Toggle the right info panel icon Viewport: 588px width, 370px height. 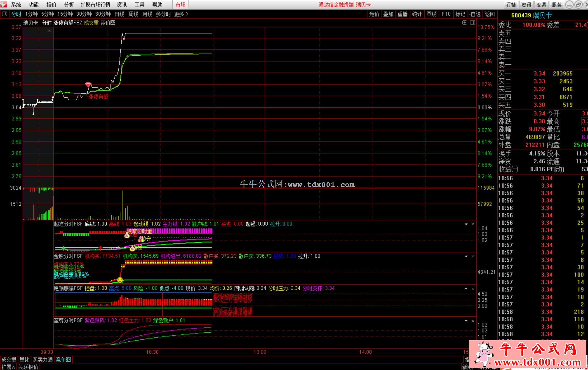pos(473,23)
